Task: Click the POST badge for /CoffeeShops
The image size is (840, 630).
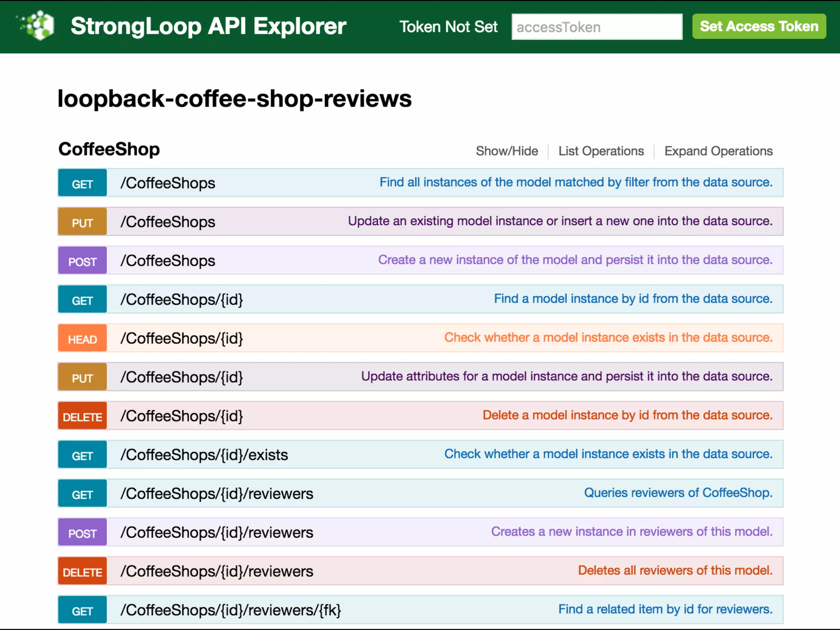Action: (x=82, y=261)
